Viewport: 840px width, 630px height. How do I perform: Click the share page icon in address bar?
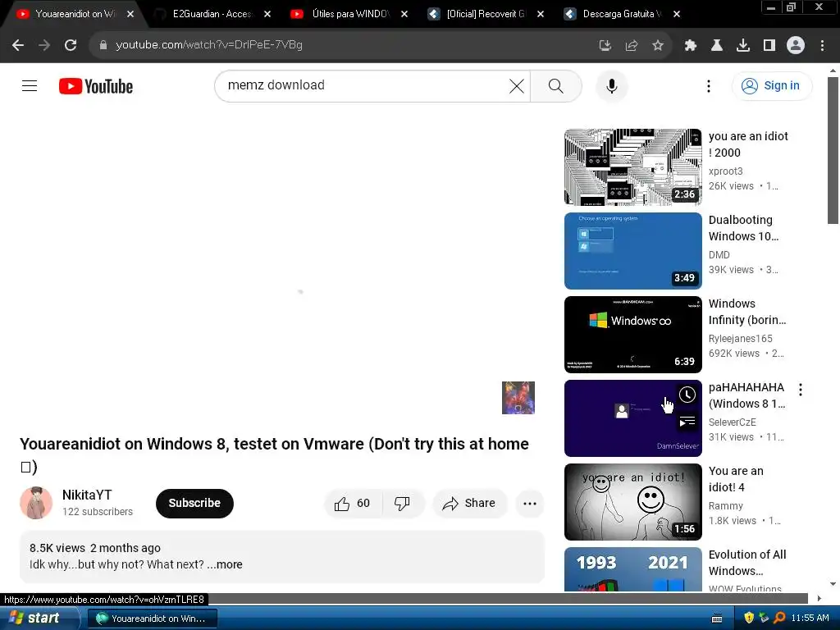tap(632, 46)
